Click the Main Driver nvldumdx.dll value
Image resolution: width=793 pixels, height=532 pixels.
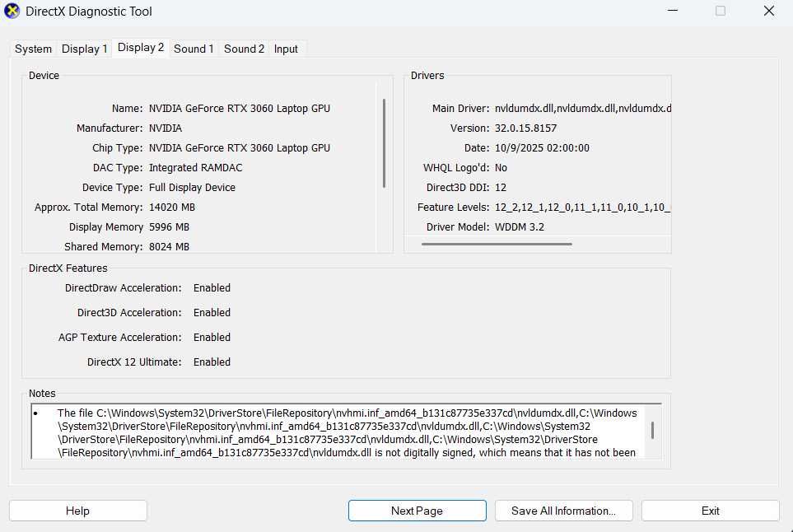coord(583,108)
